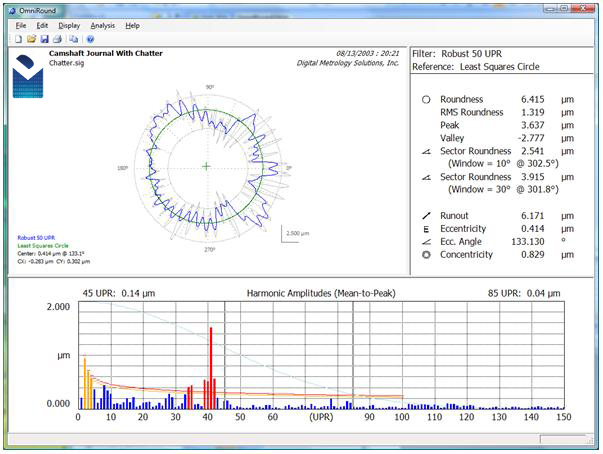Click the (Window = 10° @ 302.5°) text
The image size is (603, 454).
click(503, 164)
